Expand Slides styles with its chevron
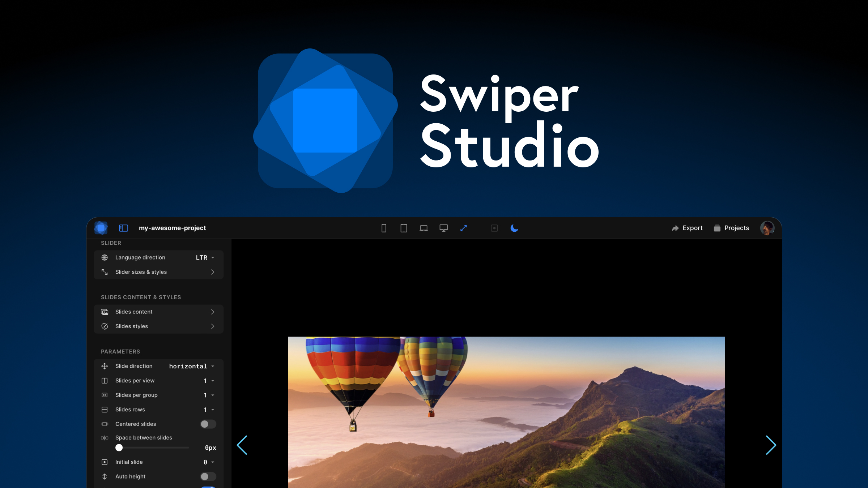This screenshot has height=488, width=868. pyautogui.click(x=213, y=326)
